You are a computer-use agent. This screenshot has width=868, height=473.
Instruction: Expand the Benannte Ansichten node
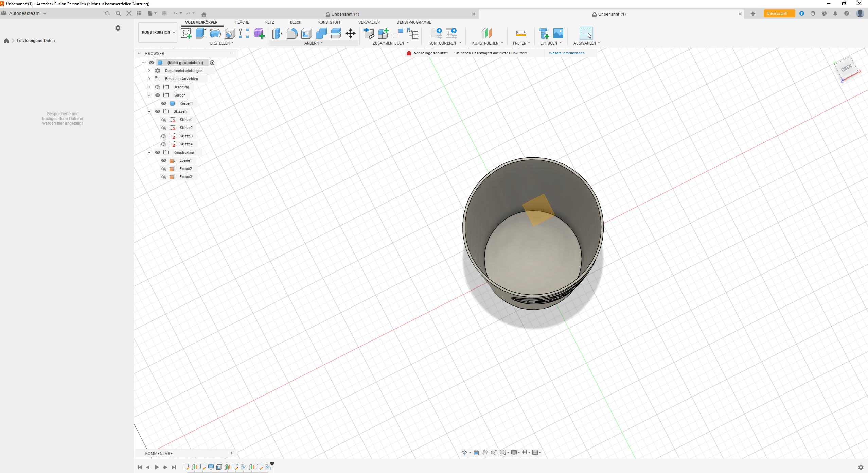click(149, 79)
